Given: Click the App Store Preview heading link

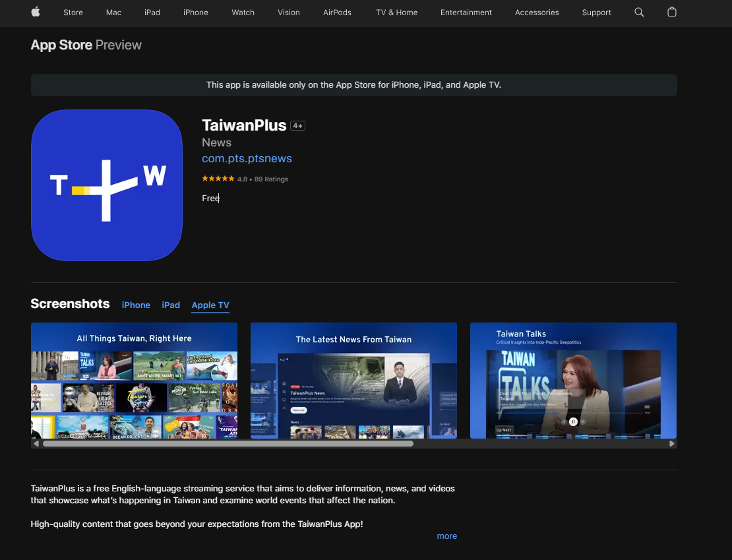Looking at the screenshot, I should point(60,45).
